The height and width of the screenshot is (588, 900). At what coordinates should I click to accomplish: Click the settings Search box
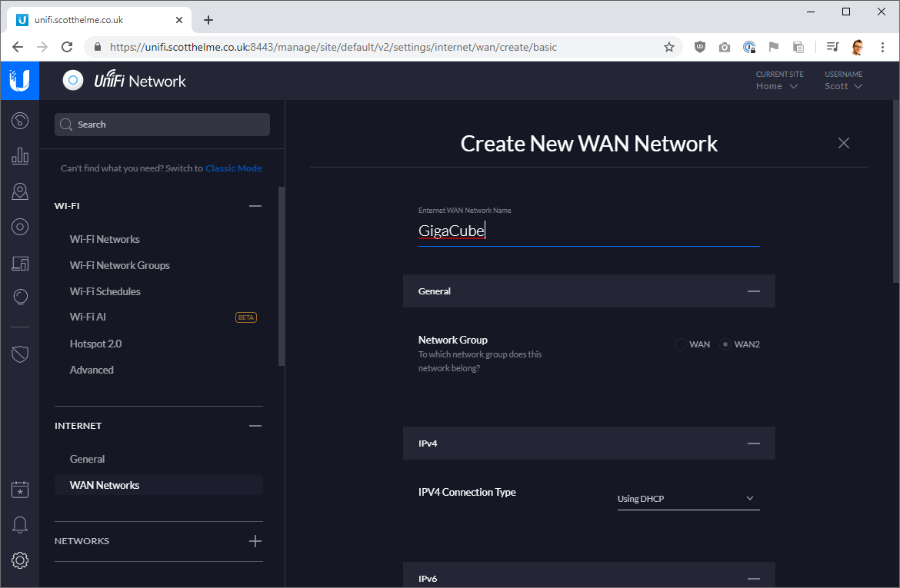(162, 125)
